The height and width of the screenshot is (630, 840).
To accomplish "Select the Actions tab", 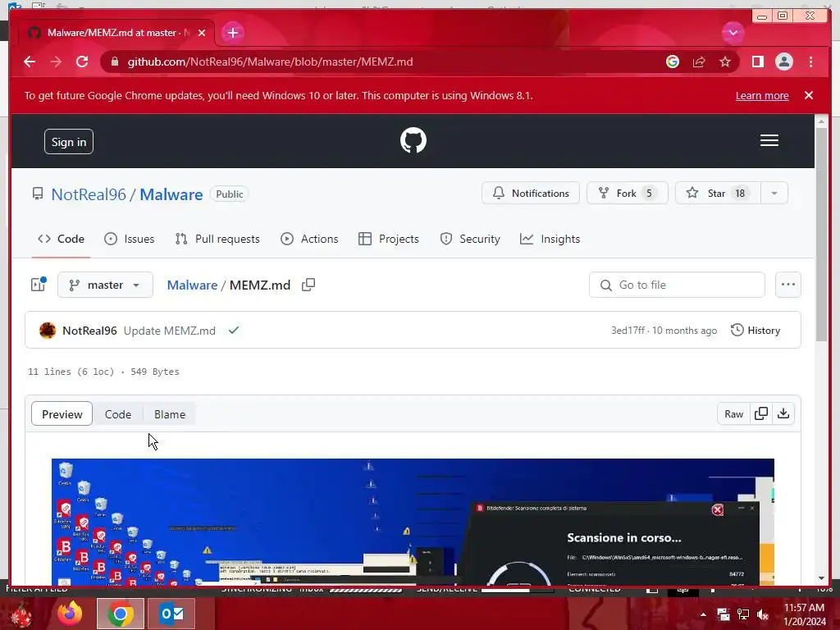I will point(309,239).
